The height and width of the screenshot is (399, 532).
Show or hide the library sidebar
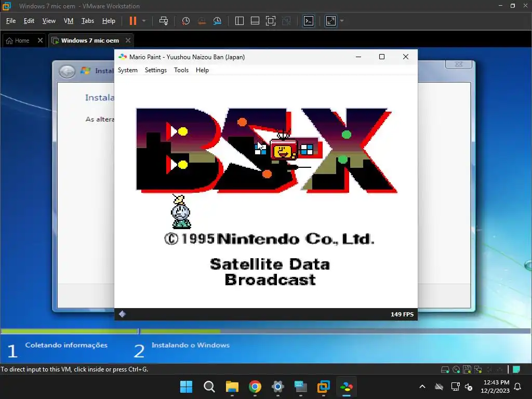click(239, 21)
